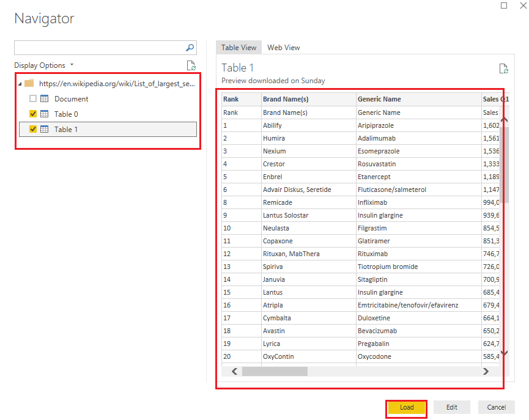529x420 pixels.
Task: Collapse the Wikipedia URL tree node
Action: point(20,84)
